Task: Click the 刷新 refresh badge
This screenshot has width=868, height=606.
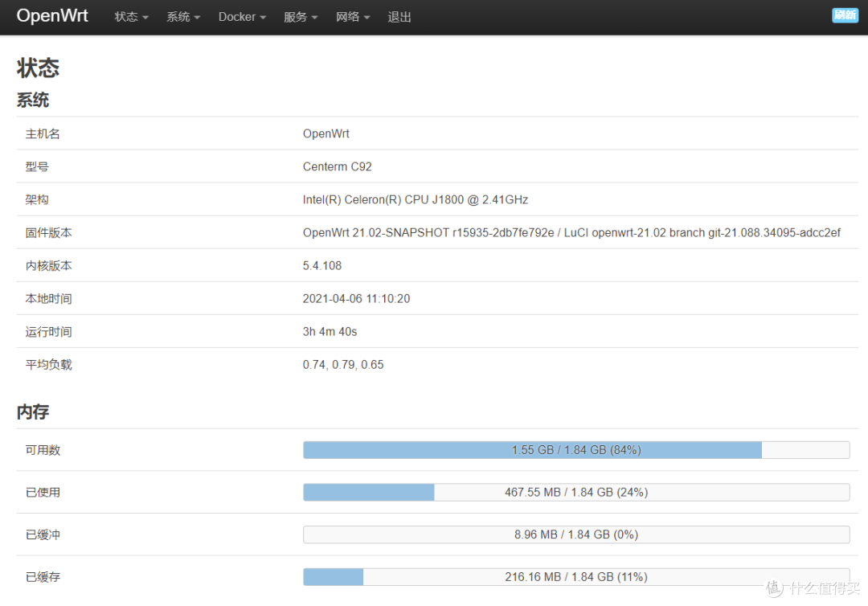Action: (845, 14)
